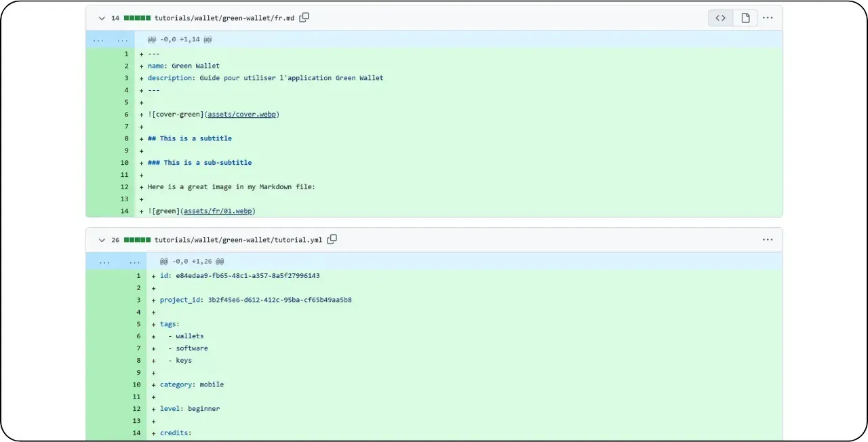Open the assets/cover.webp link
Image resolution: width=868 pixels, height=442 pixels.
click(x=241, y=114)
